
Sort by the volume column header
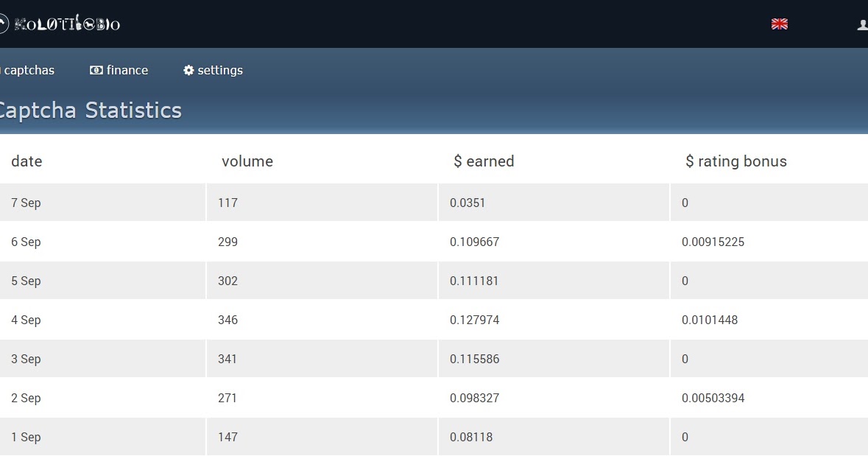[x=247, y=161]
